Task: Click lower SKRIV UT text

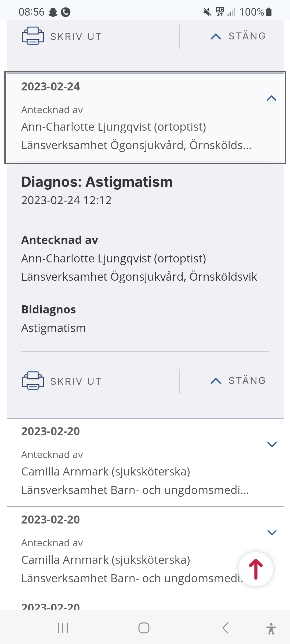Action: click(76, 381)
